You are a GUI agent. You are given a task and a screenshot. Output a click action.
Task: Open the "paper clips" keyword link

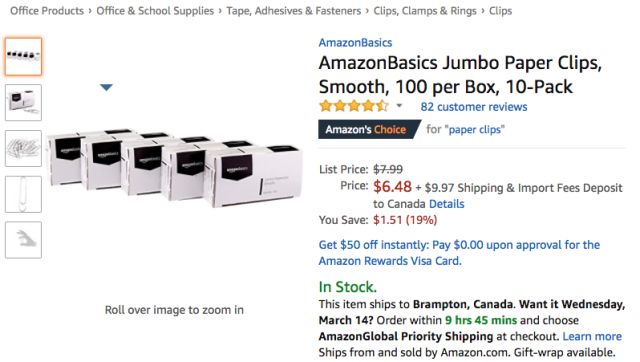474,129
